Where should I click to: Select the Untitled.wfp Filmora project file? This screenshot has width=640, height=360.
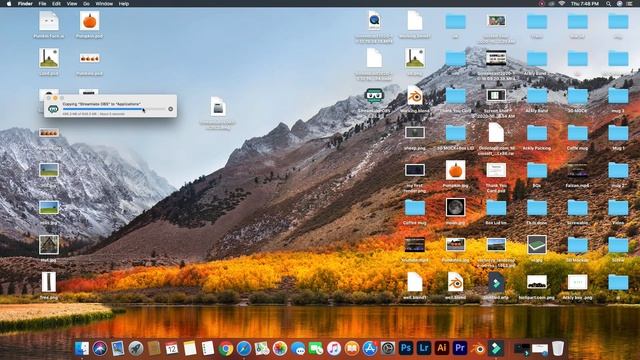click(x=496, y=282)
